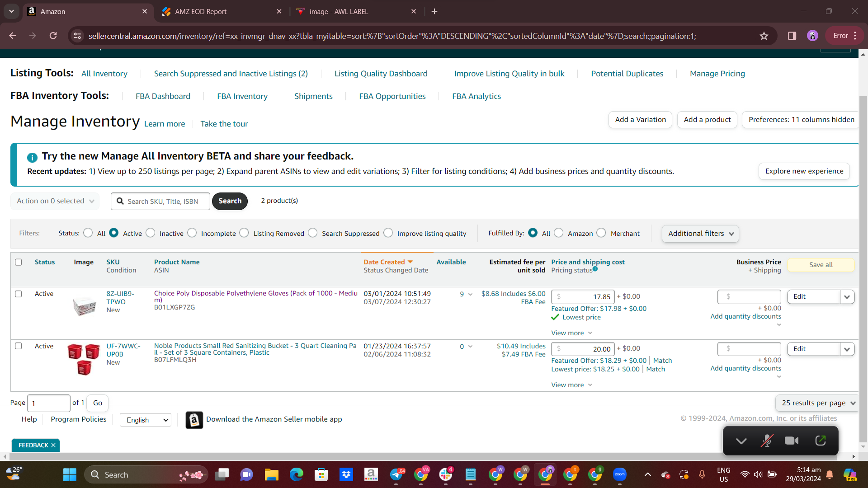The image size is (868, 488).
Task: Open Shipments in FBA Inventory Tools
Action: (x=313, y=96)
